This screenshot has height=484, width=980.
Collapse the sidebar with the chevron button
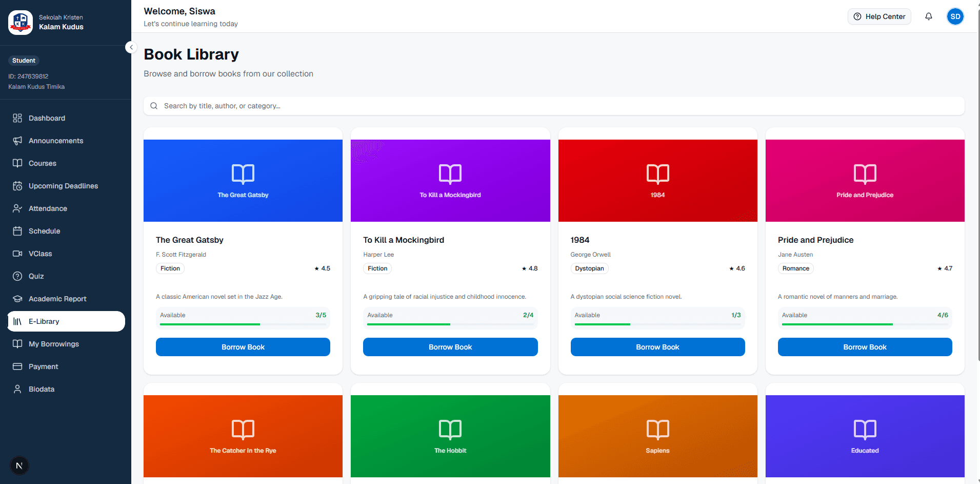[x=131, y=47]
